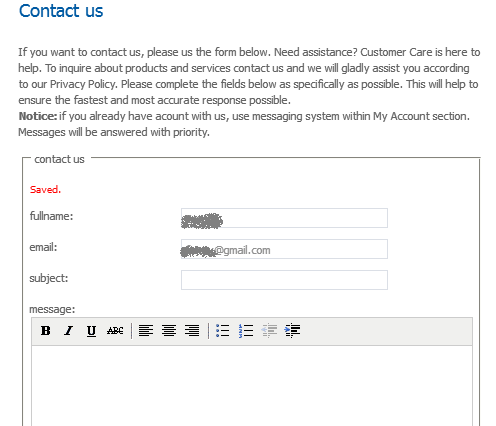
Task: Toggle bold formatting in message editor
Action: pyautogui.click(x=46, y=331)
